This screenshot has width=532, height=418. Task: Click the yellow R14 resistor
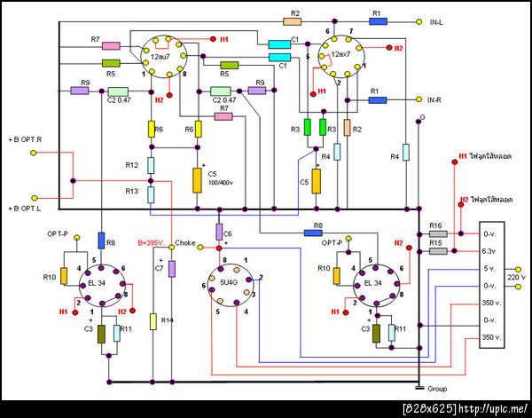coord(153,321)
